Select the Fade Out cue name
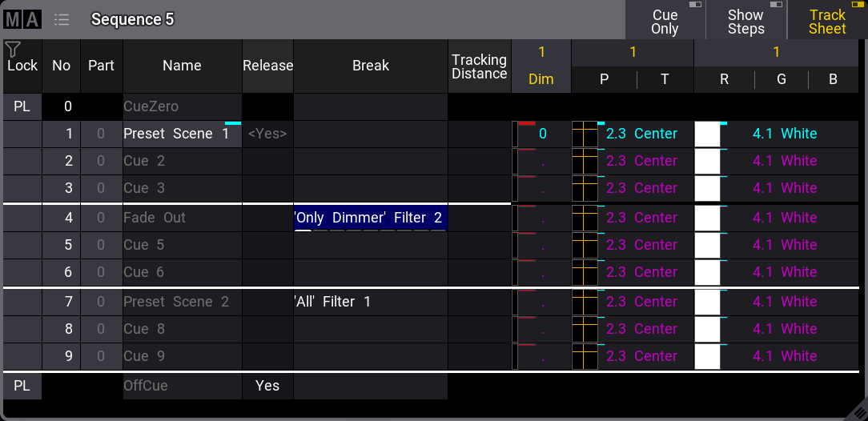 click(182, 218)
